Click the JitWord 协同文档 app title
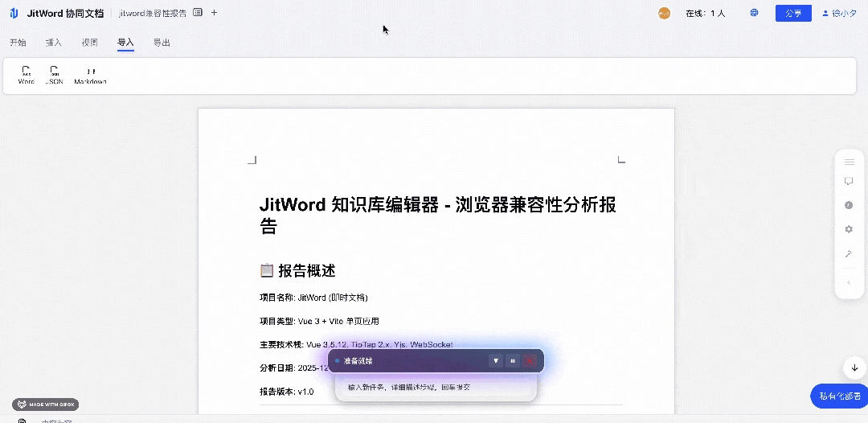868x423 pixels. click(x=65, y=14)
